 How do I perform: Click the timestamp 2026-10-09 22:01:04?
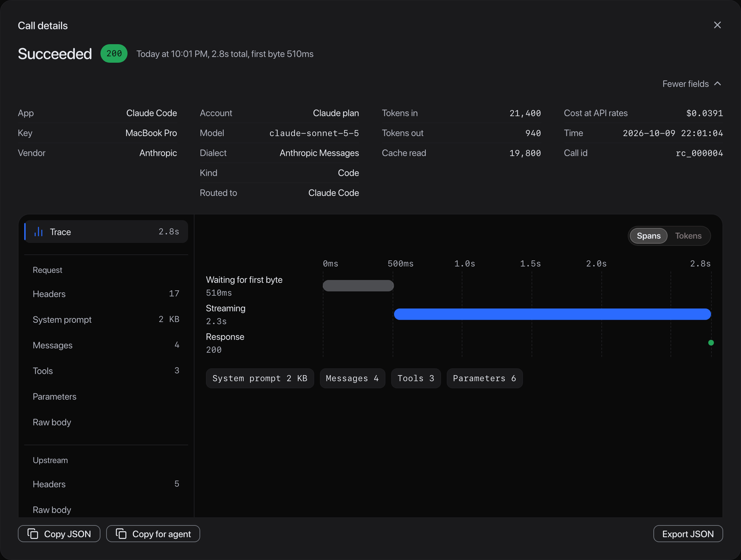[672, 133]
